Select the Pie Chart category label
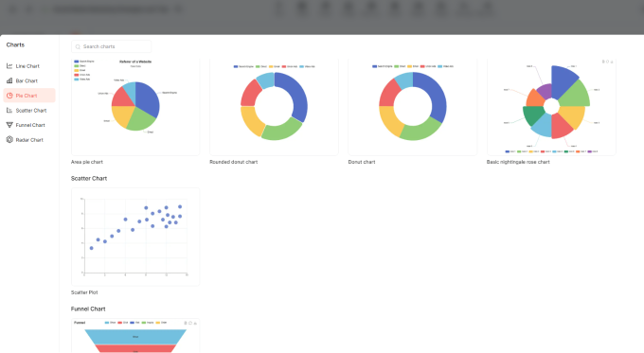 click(27, 96)
